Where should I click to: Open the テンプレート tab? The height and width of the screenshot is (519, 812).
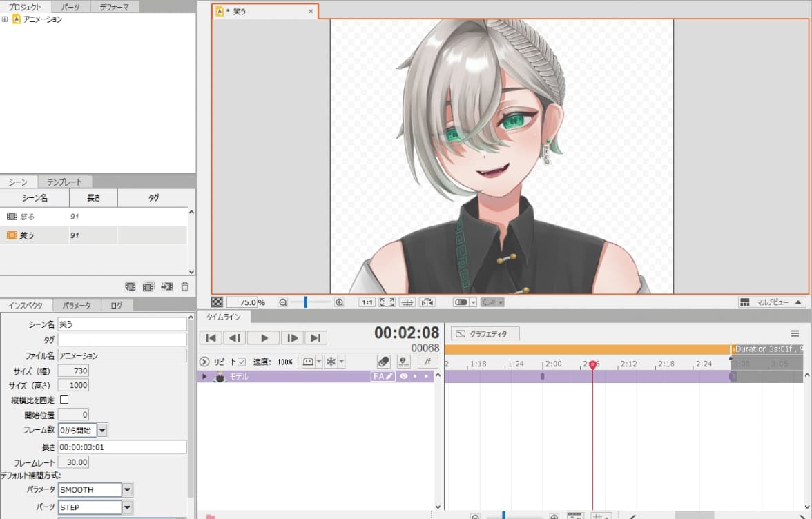(64, 182)
